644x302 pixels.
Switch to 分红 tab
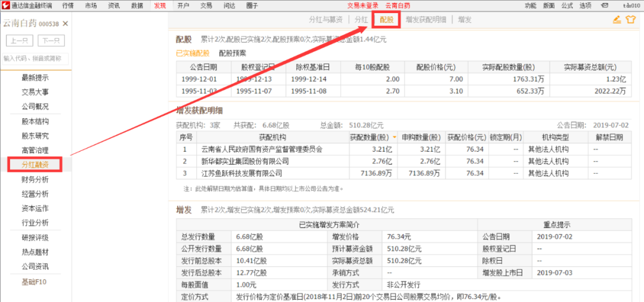(x=361, y=19)
